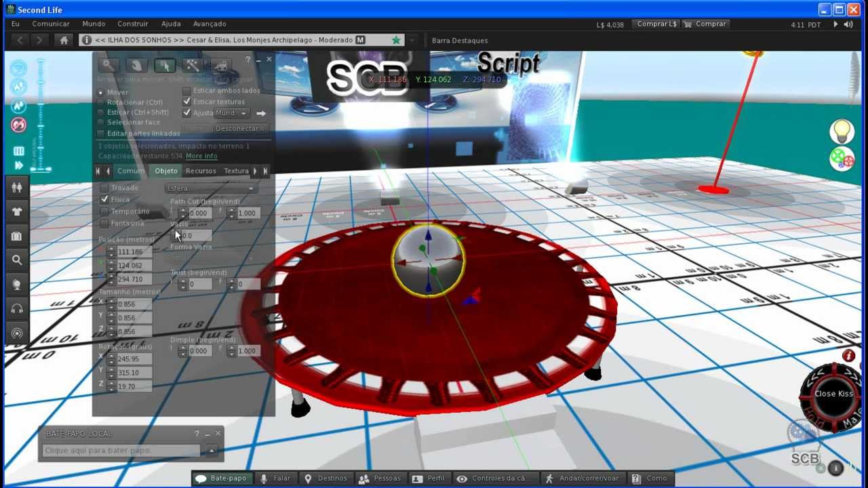Toggle the Travado checkbox

[x=104, y=188]
